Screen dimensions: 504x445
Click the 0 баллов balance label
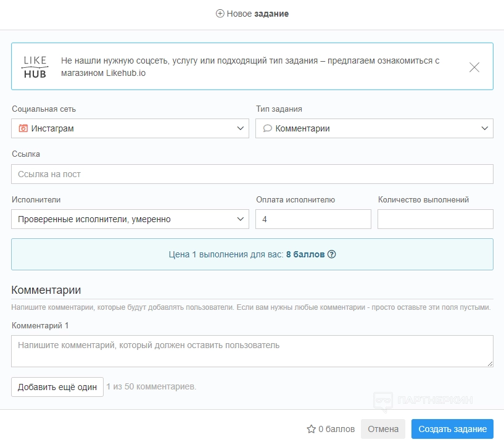336,429
